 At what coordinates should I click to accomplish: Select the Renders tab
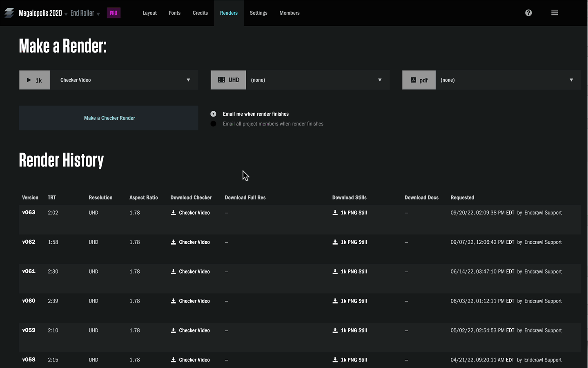point(229,13)
